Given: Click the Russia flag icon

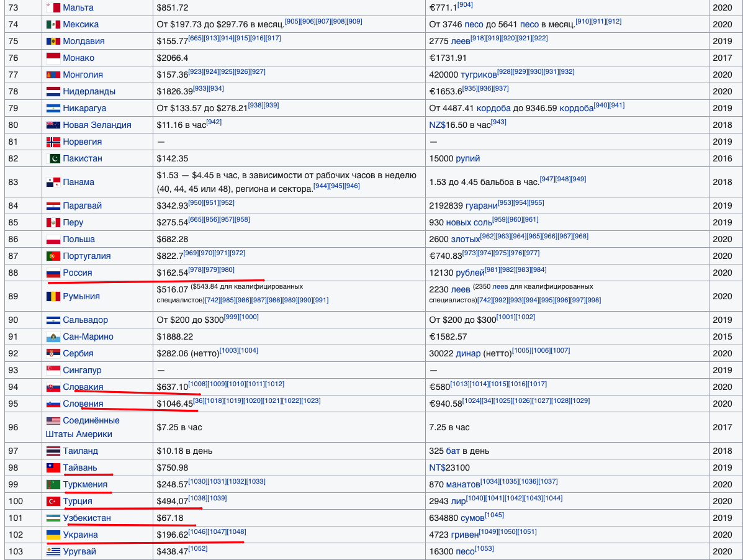Looking at the screenshot, I should (53, 273).
